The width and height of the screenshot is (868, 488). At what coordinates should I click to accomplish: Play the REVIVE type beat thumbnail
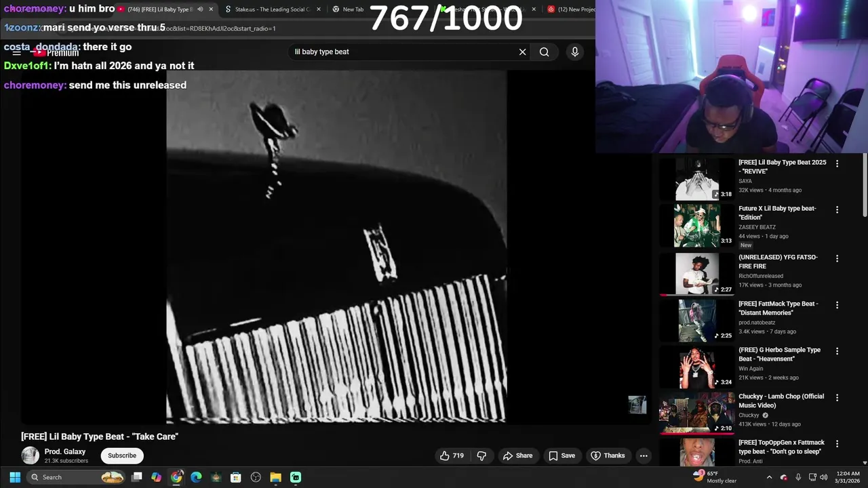(x=696, y=180)
